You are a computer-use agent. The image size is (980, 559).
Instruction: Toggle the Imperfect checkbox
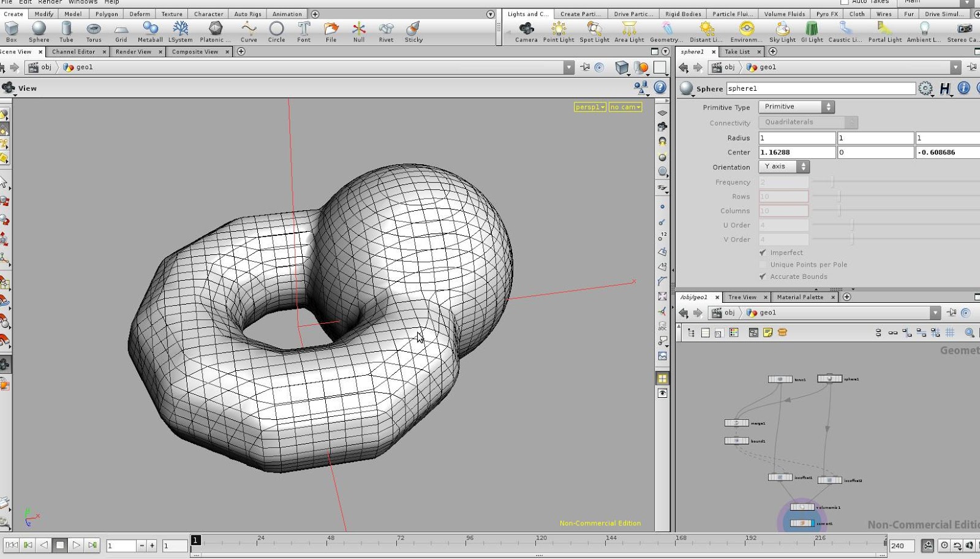pos(763,253)
